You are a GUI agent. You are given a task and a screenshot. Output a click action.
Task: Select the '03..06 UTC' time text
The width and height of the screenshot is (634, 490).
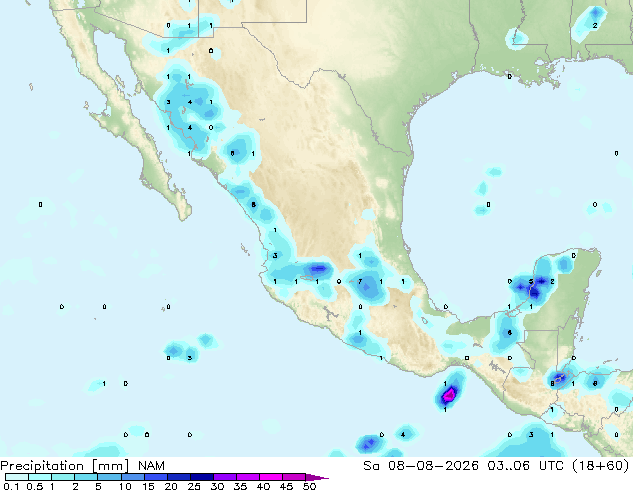(x=525, y=466)
